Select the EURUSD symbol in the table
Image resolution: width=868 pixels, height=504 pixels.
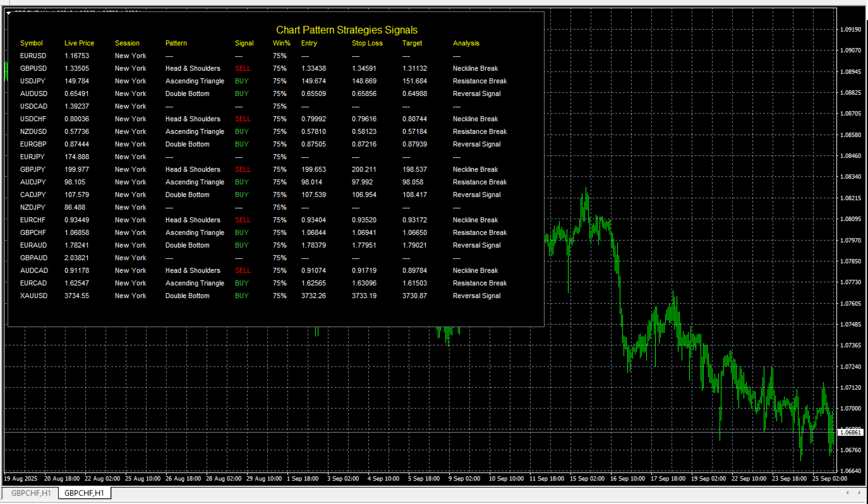click(x=34, y=56)
